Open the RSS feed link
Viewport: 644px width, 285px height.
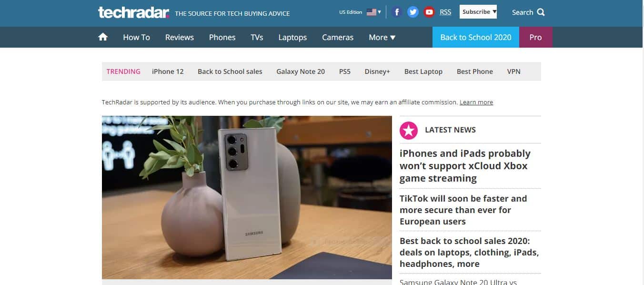click(x=445, y=12)
